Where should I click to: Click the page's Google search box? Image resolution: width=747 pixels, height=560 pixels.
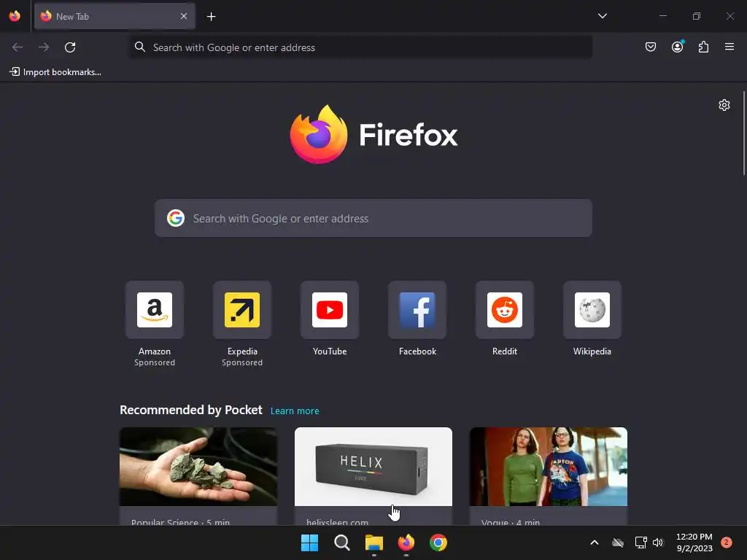click(x=373, y=218)
